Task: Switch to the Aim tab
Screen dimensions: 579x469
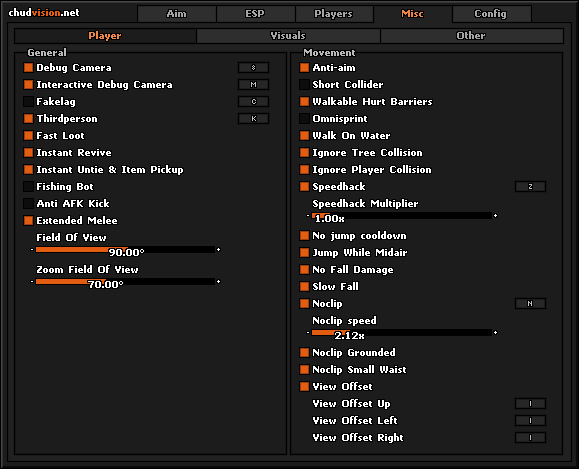Action: pyautogui.click(x=177, y=14)
